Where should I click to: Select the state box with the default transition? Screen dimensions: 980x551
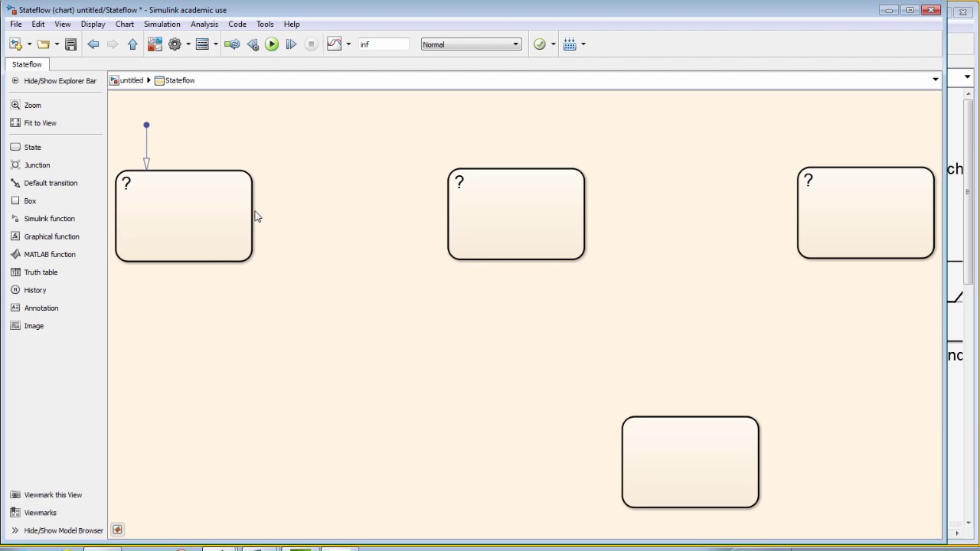(x=184, y=216)
